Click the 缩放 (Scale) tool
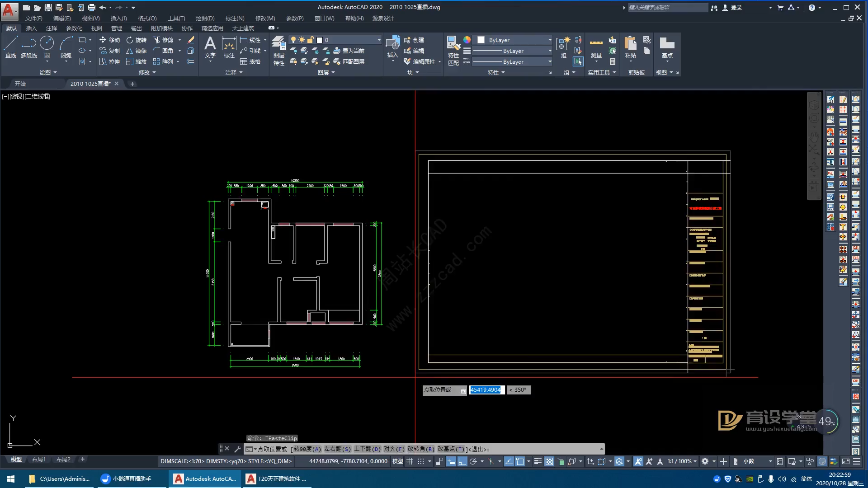Viewport: 868px width, 488px height. click(137, 61)
